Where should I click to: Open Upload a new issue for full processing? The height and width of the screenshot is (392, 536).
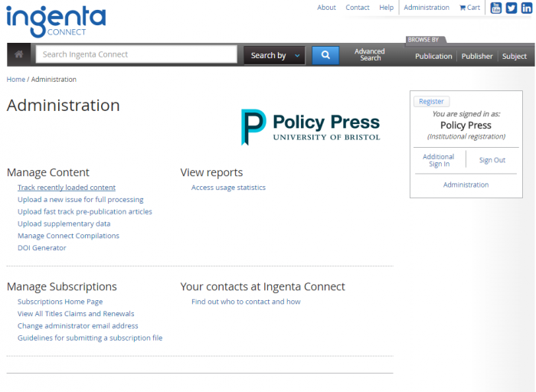coord(80,200)
